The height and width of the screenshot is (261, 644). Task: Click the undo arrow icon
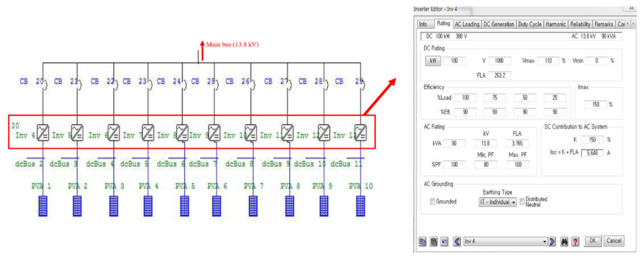click(x=444, y=241)
